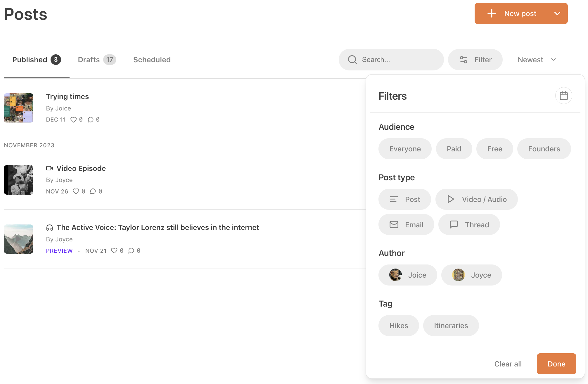Click the search magnifier icon

point(352,59)
